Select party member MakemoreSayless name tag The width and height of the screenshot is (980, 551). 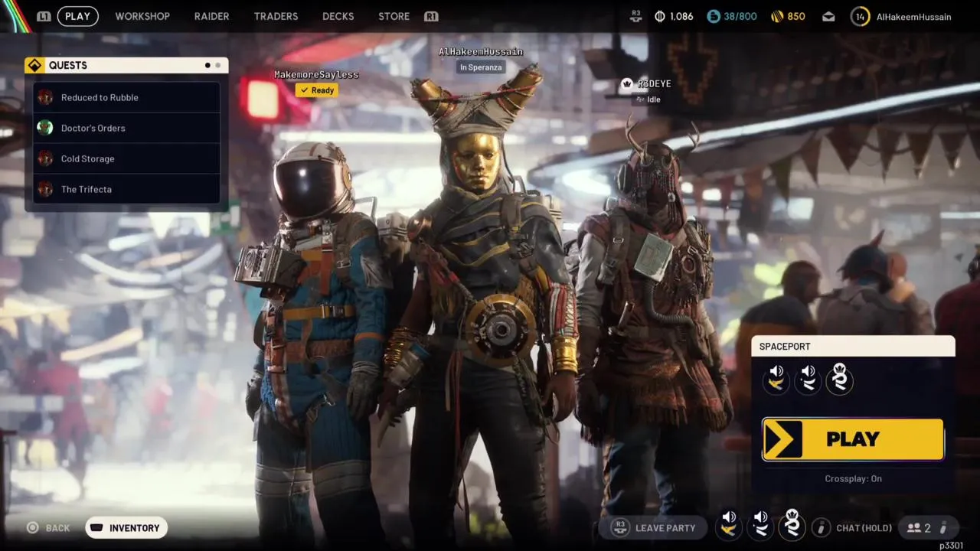click(316, 74)
